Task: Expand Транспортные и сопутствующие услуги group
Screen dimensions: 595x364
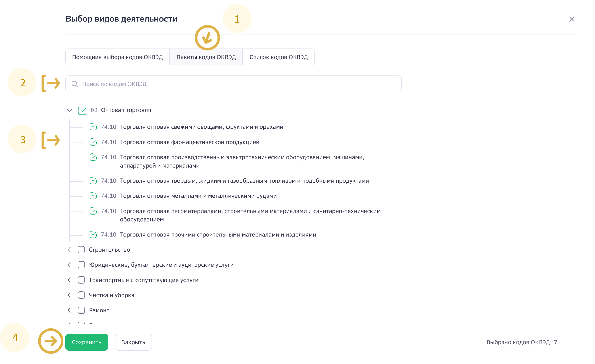Action: (69, 280)
